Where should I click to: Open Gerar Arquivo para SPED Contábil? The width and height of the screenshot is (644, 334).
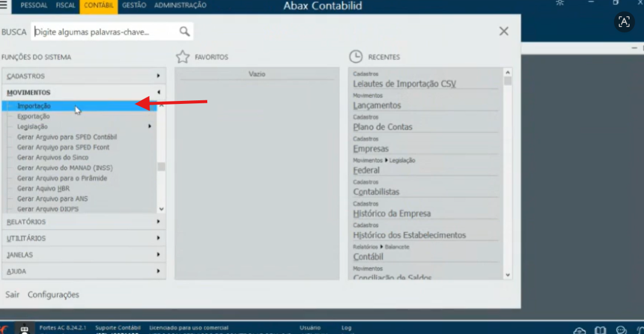(67, 137)
